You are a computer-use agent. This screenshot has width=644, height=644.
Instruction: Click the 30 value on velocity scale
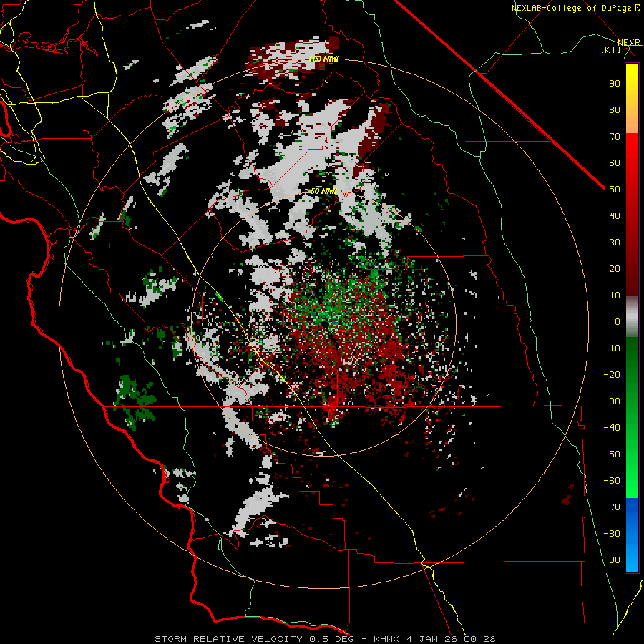tap(615, 243)
